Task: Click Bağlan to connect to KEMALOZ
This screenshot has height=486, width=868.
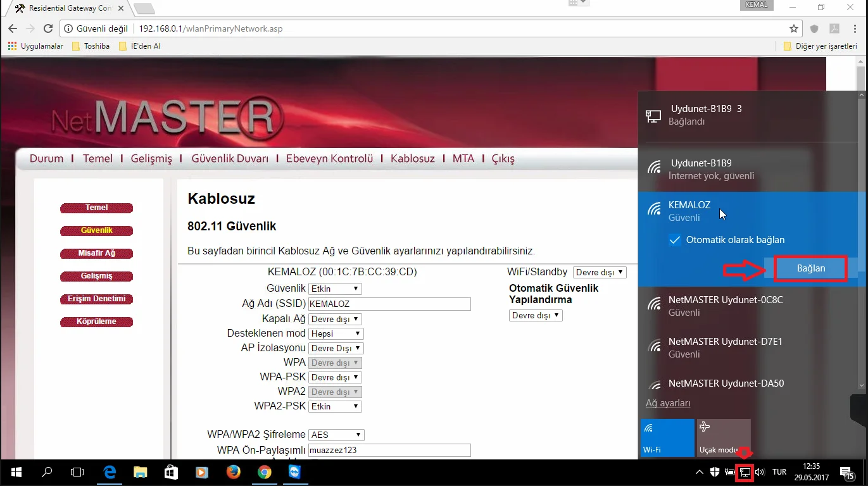Action: (810, 268)
